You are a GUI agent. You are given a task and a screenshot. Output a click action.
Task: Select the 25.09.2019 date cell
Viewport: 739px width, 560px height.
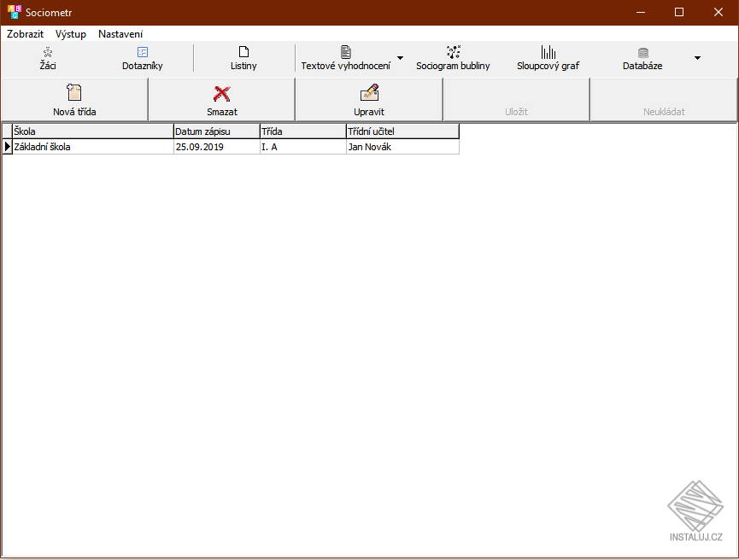(217, 147)
